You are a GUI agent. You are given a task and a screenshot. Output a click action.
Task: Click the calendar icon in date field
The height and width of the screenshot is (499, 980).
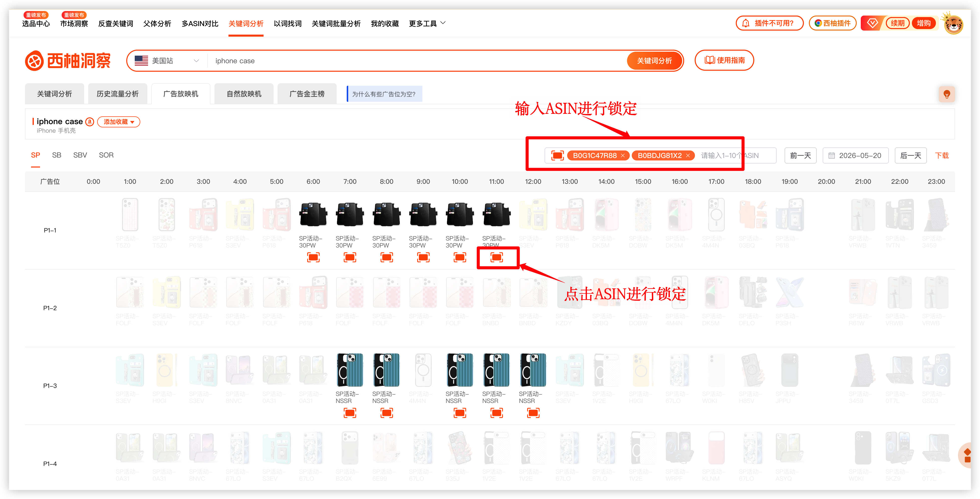[x=832, y=155]
